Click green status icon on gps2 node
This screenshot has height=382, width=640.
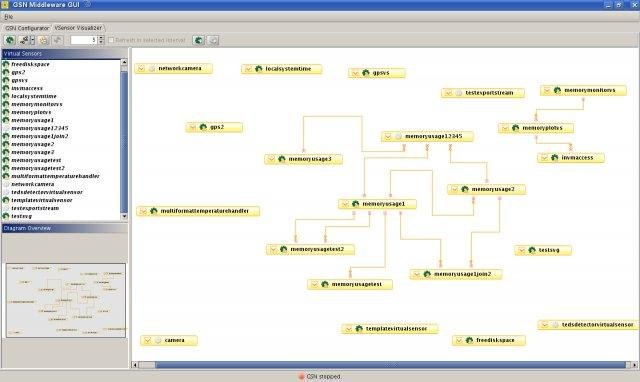click(x=203, y=127)
